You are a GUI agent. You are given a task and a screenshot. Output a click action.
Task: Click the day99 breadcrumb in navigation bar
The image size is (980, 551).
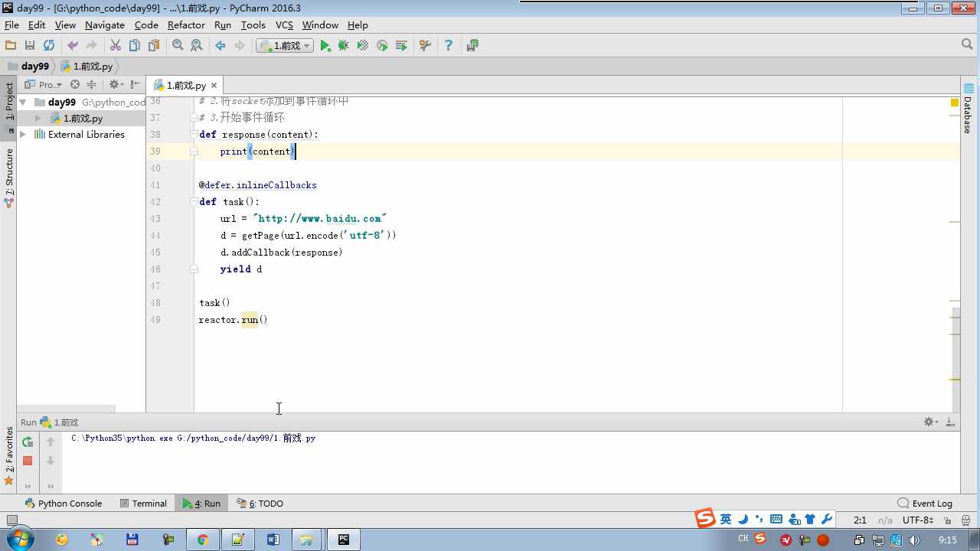click(x=28, y=67)
